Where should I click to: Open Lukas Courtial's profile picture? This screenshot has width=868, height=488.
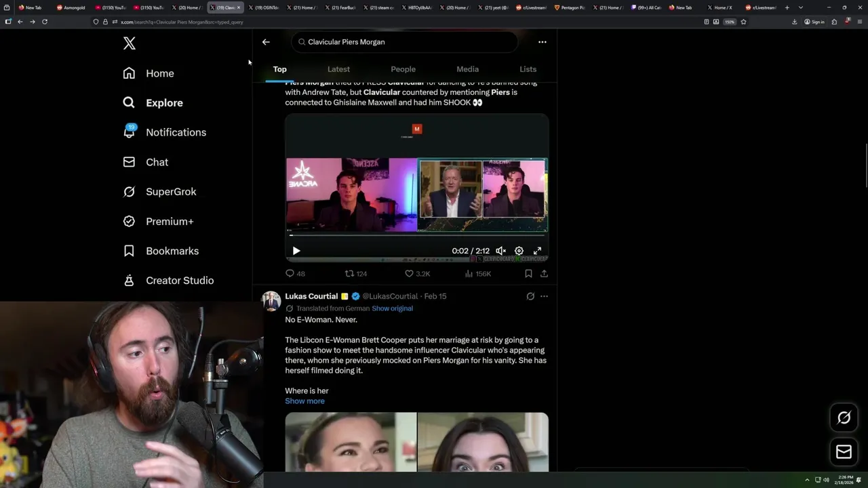[x=271, y=301]
